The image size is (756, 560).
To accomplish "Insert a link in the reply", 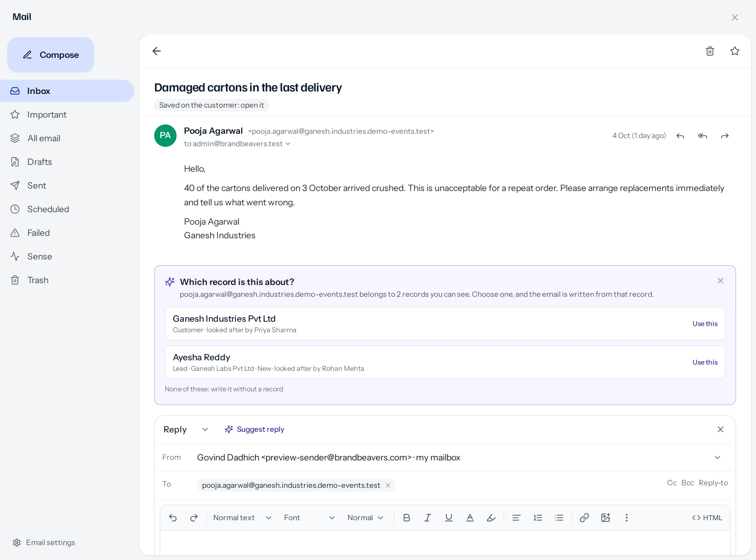I will [x=584, y=518].
